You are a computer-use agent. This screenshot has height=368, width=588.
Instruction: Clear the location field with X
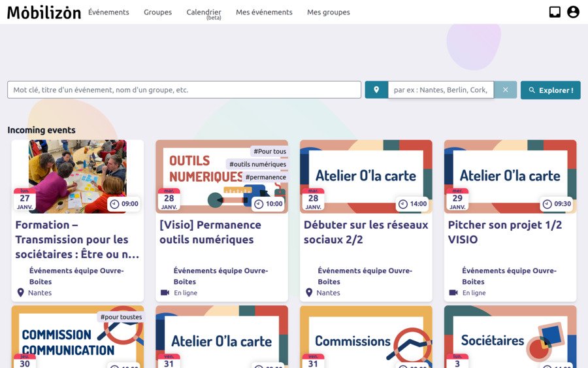505,90
